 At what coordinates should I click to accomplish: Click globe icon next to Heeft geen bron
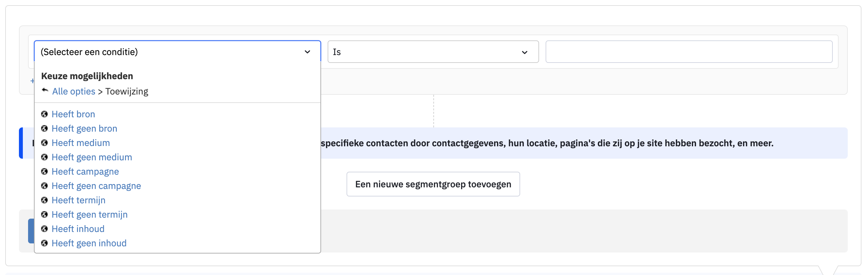44,129
